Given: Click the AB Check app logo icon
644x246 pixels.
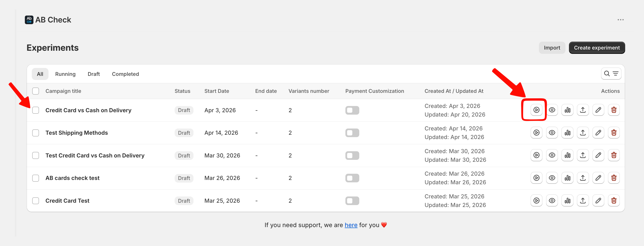Looking at the screenshot, I should click(29, 20).
